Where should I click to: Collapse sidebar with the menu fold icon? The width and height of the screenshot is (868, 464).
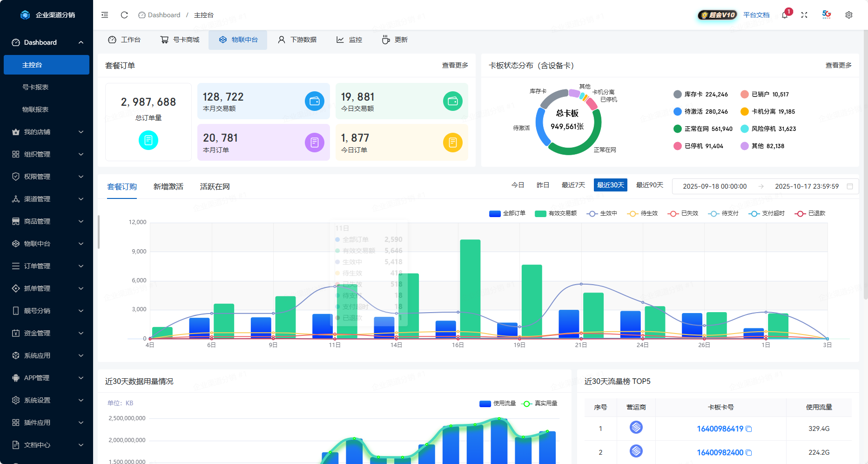(105, 15)
